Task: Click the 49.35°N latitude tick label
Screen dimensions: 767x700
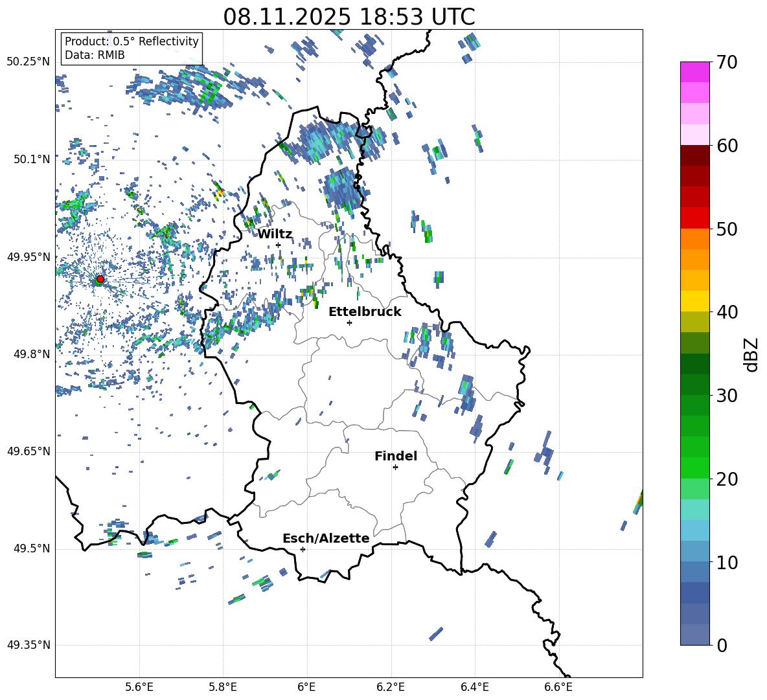Action: 28,645
